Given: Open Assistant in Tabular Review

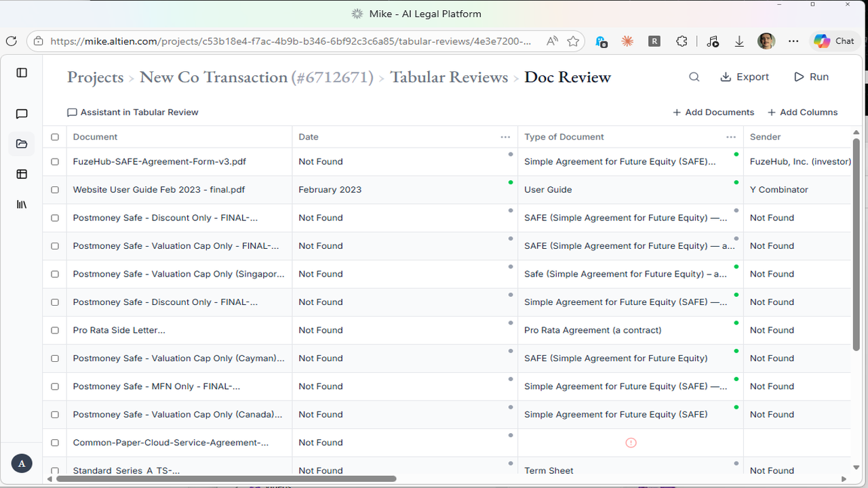Looking at the screenshot, I should (x=133, y=113).
